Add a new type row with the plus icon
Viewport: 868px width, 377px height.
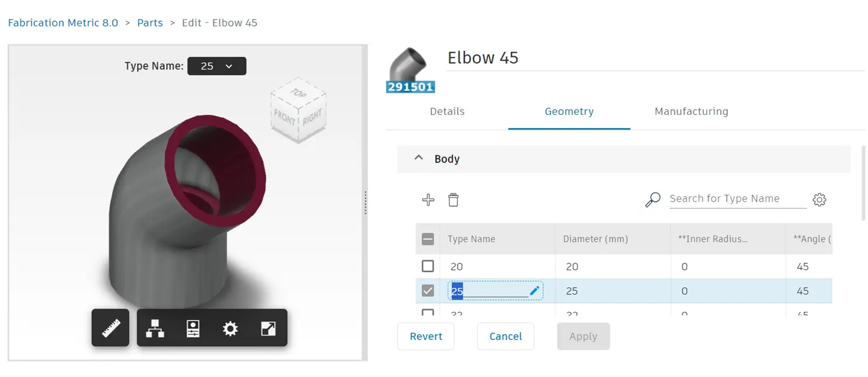pyautogui.click(x=428, y=199)
